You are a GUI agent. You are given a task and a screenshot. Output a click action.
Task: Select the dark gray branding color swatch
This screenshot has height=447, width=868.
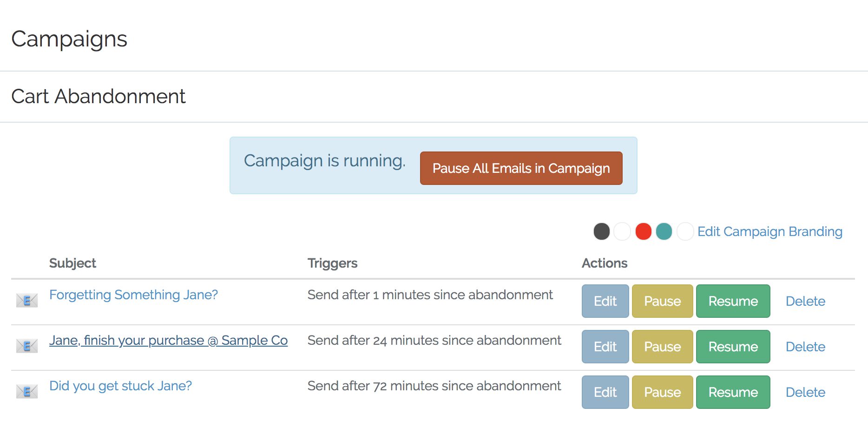pyautogui.click(x=602, y=231)
